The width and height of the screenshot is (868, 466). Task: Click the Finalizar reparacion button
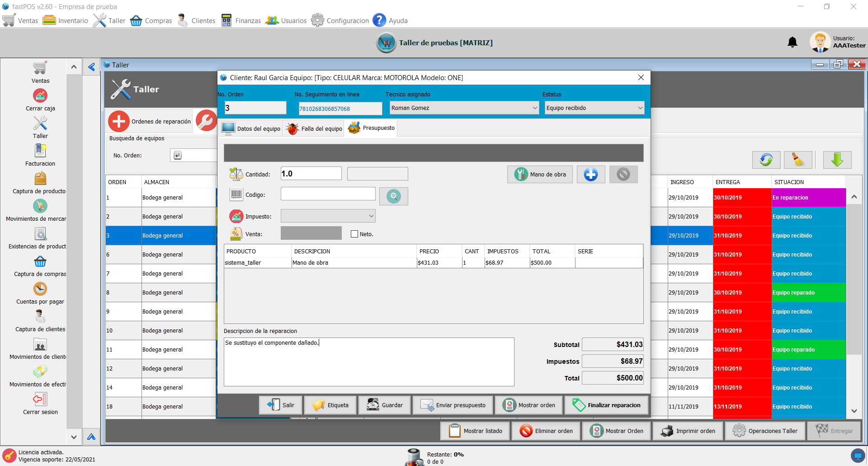606,405
